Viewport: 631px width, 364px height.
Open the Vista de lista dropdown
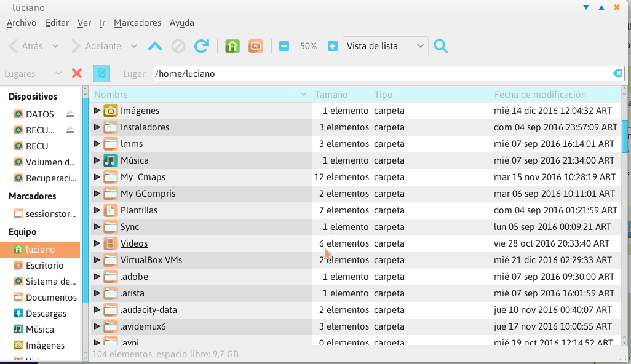(x=385, y=46)
